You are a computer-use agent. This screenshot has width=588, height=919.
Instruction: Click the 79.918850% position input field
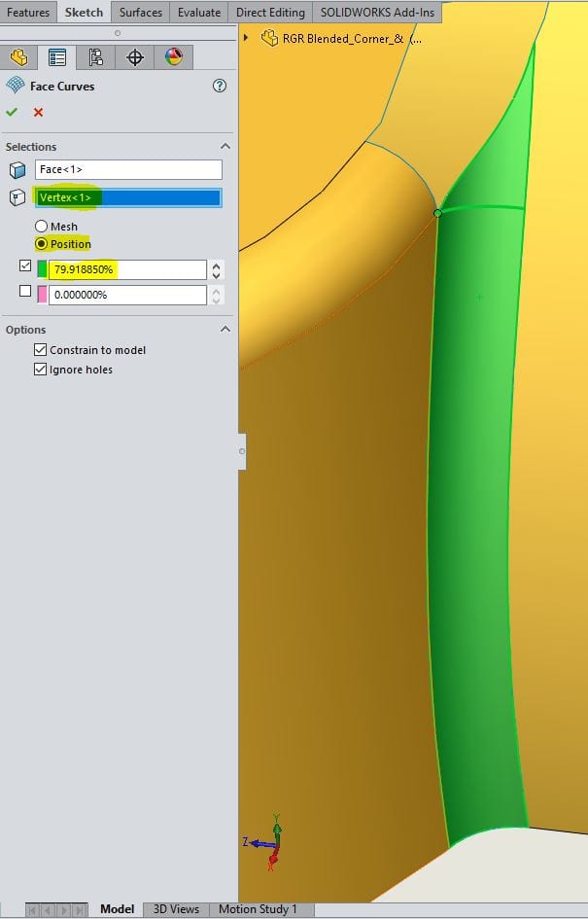[127, 269]
